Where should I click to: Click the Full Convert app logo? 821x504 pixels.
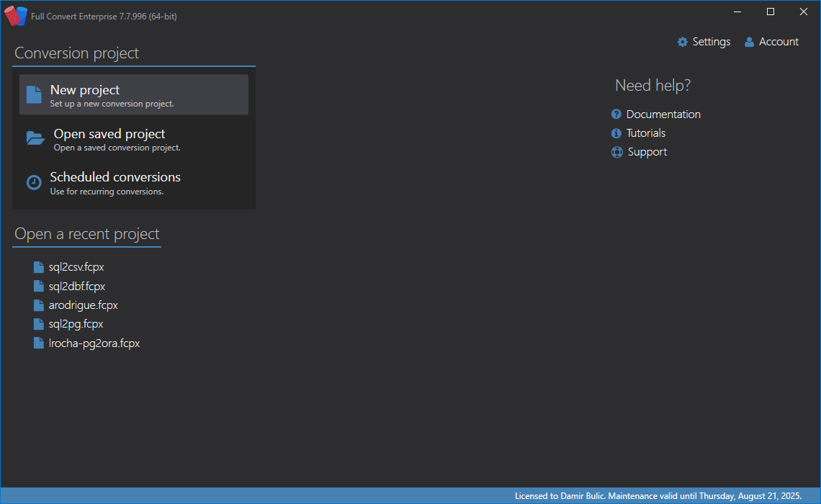coord(16,16)
